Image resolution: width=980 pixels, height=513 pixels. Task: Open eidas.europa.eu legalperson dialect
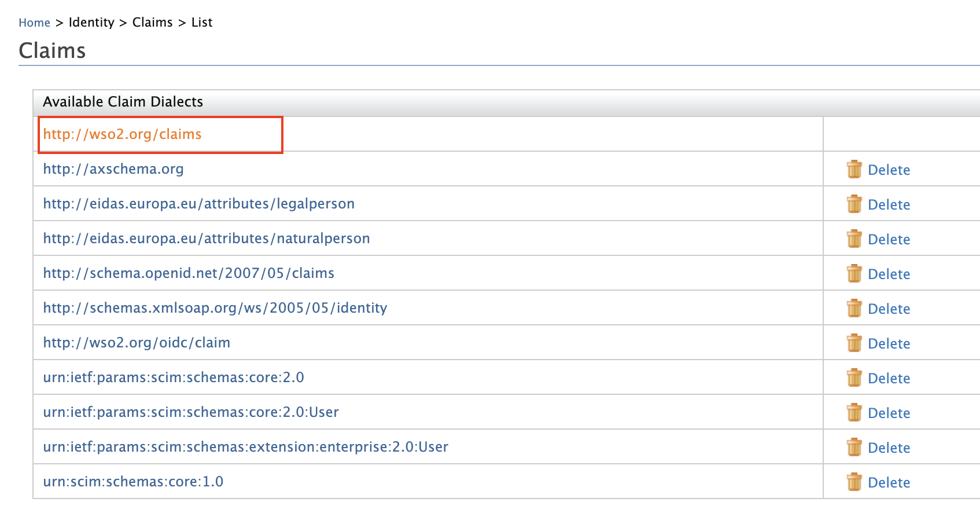[x=199, y=204]
